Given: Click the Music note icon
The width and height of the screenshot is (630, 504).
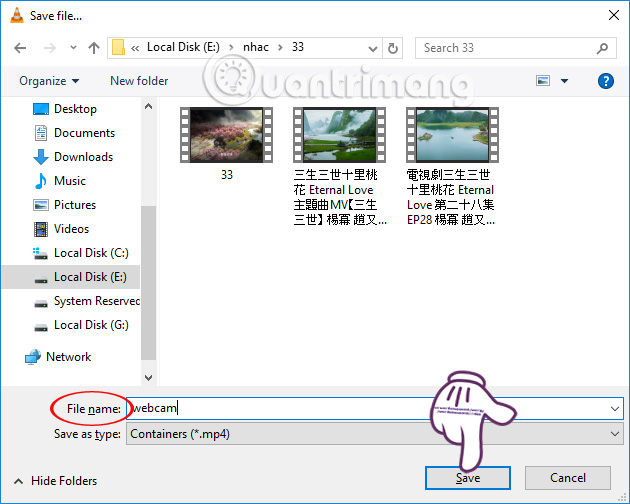Looking at the screenshot, I should click(41, 181).
